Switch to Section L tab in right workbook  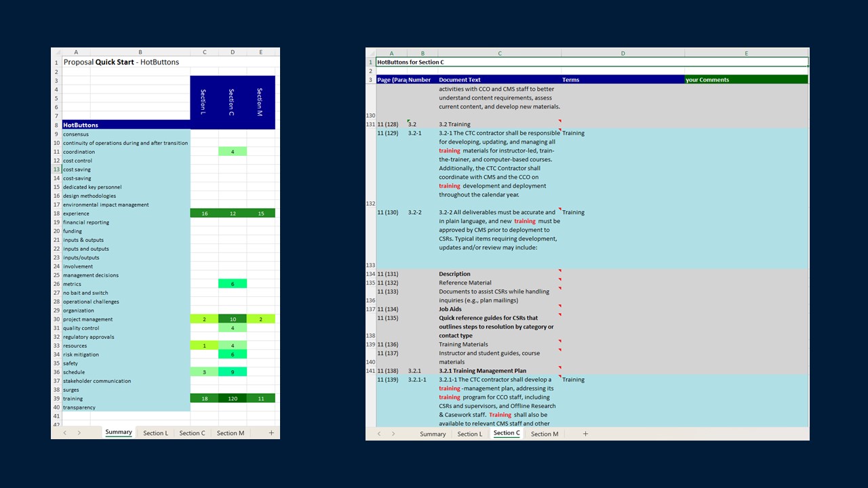(x=469, y=434)
